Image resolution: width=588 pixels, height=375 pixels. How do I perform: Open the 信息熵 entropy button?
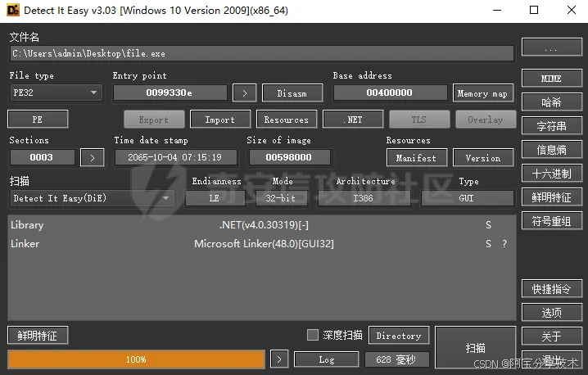(552, 150)
